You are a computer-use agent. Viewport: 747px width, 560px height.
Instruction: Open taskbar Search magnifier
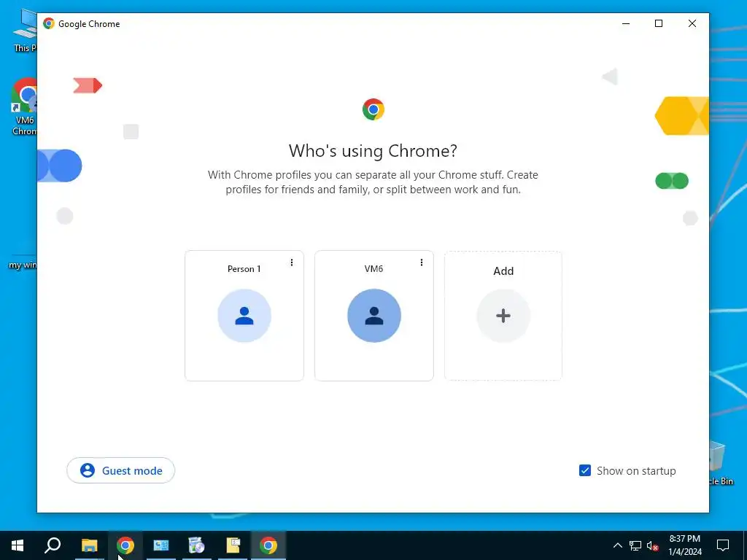click(53, 545)
